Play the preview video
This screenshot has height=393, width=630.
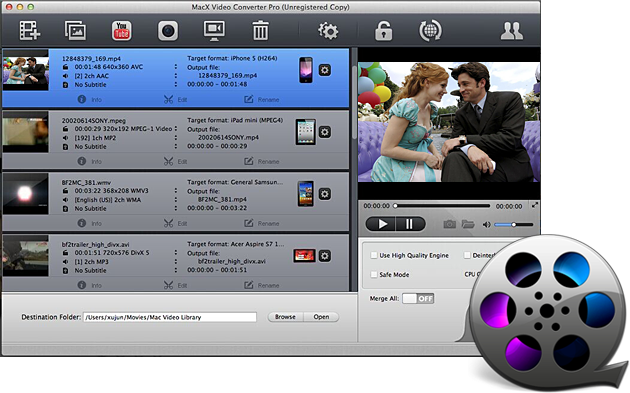click(x=380, y=224)
